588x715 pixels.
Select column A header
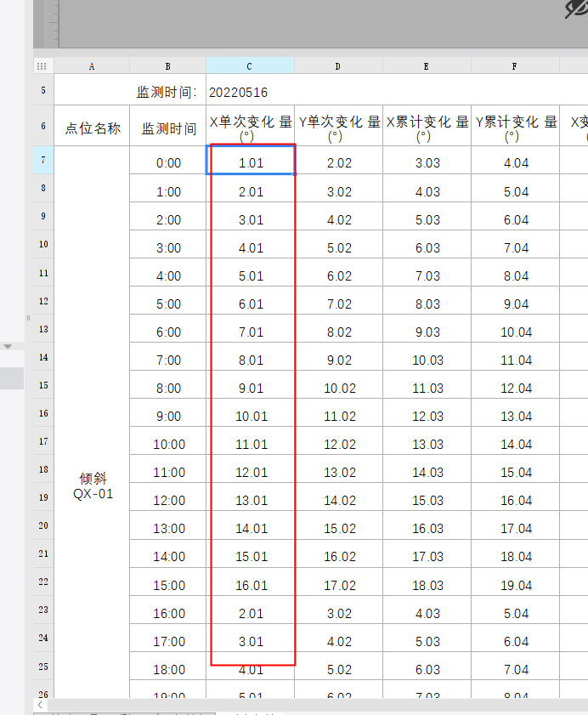point(92,66)
